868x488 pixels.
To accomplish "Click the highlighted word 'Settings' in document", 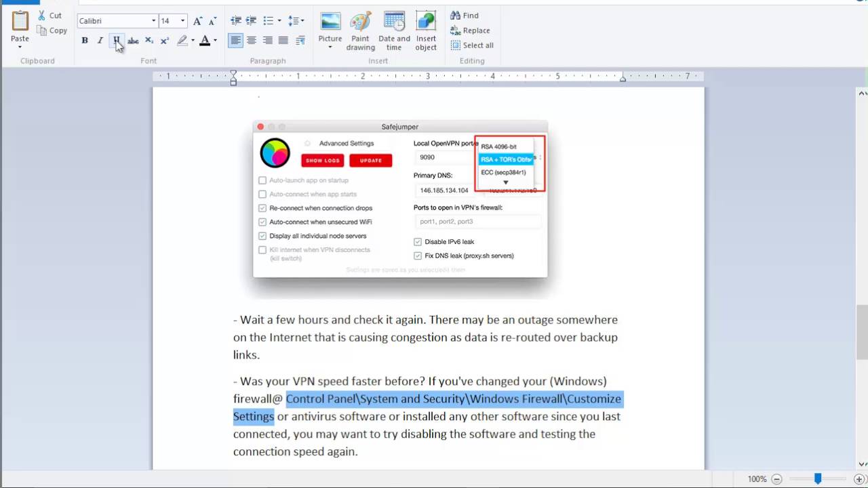I will [x=254, y=416].
